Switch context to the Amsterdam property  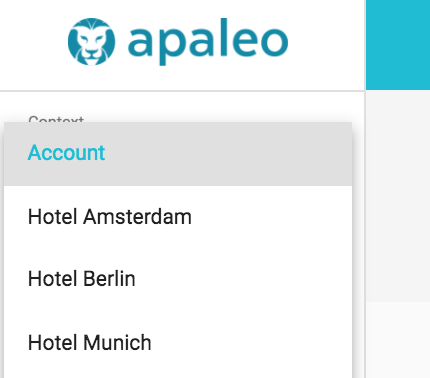click(x=178, y=217)
